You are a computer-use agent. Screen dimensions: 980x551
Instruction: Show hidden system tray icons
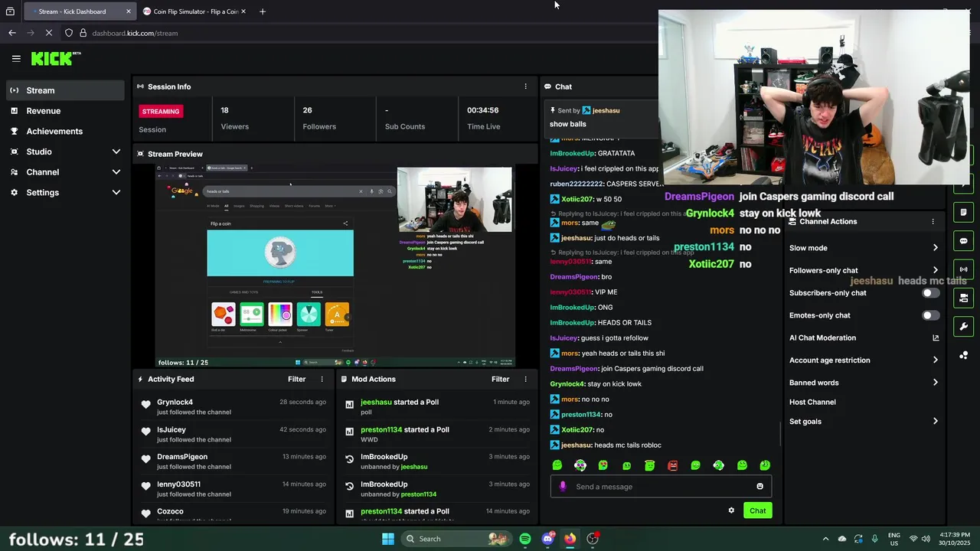pyautogui.click(x=825, y=539)
